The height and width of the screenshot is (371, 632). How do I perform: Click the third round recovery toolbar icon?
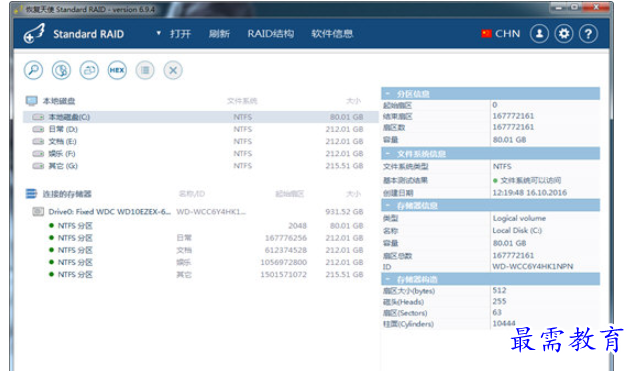[x=89, y=70]
